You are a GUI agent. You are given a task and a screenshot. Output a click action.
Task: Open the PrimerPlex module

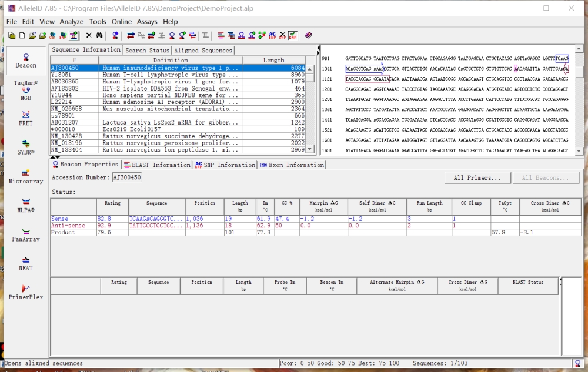(x=25, y=292)
